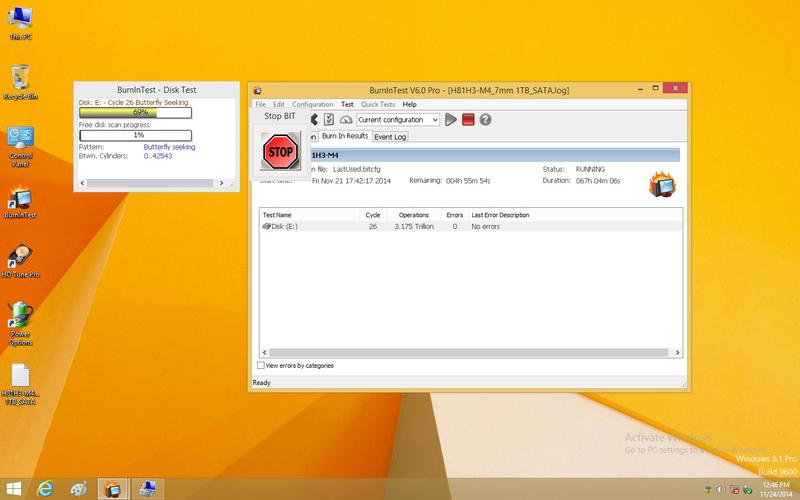Image resolution: width=800 pixels, height=500 pixels.
Task: Click the Disk: E: - Cycle 26 Butterfly Seeking label
Action: 133,103
